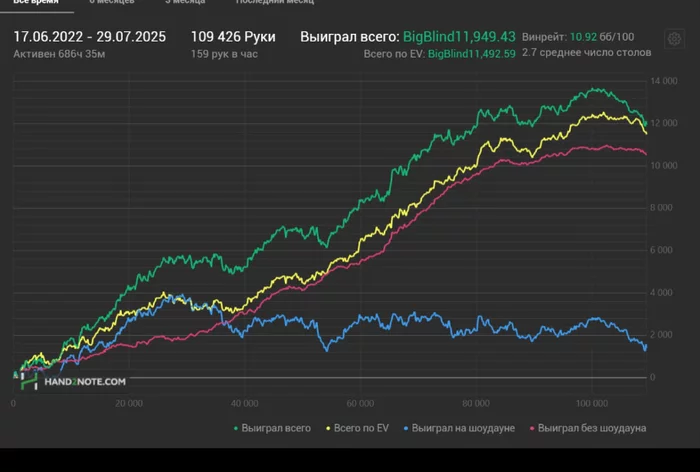Click the "109 426 Руки" hands count
The image size is (700, 472).
click(233, 37)
